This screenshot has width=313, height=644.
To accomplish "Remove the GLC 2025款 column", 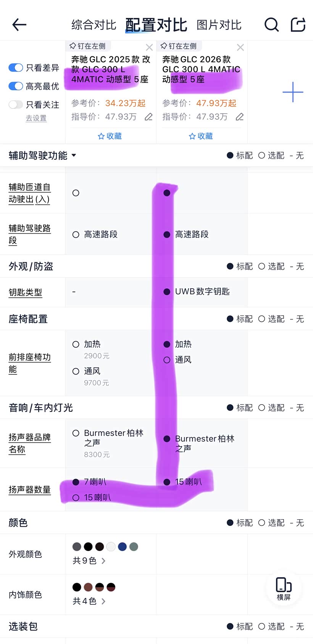I will point(149,48).
